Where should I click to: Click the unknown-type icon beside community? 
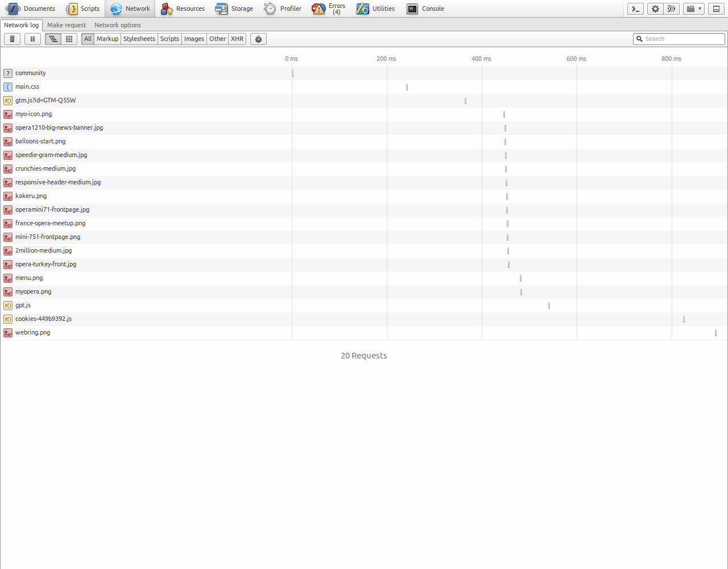coord(8,73)
